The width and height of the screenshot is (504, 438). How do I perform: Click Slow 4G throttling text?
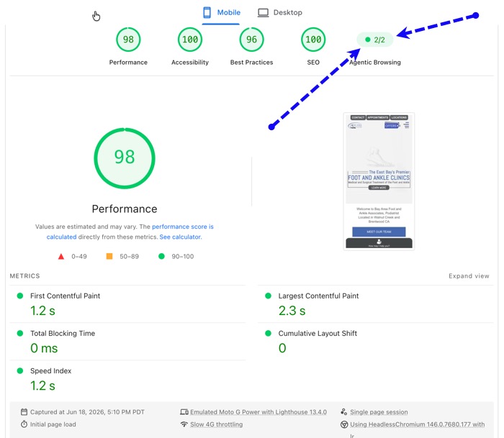click(216, 424)
